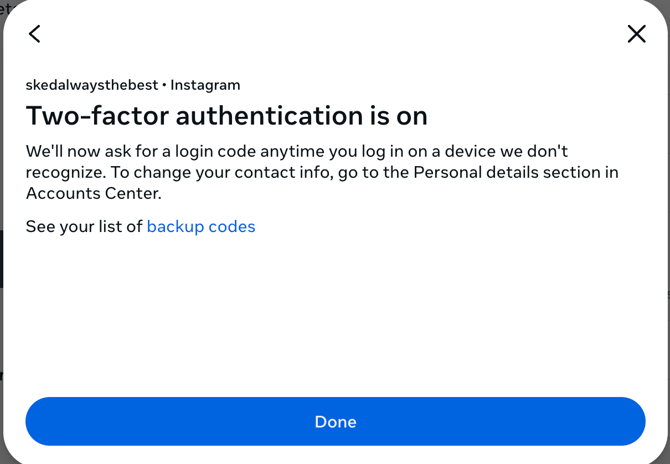
Task: Click the 'Two-factor authentication is on' heading
Action: pyautogui.click(x=226, y=116)
